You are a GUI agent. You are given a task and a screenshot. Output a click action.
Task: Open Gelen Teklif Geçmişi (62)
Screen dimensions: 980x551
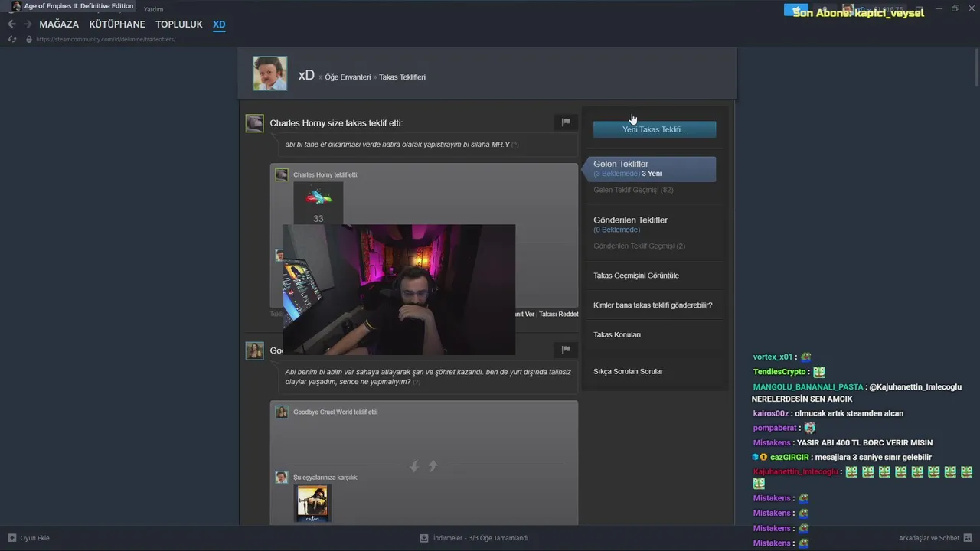[x=633, y=190]
